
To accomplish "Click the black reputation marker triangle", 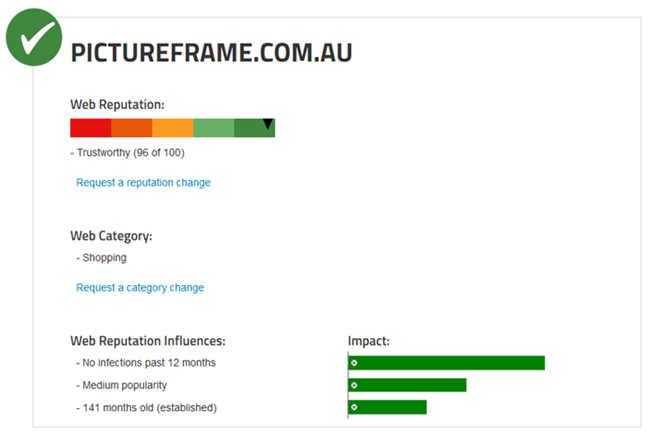I will pos(268,124).
